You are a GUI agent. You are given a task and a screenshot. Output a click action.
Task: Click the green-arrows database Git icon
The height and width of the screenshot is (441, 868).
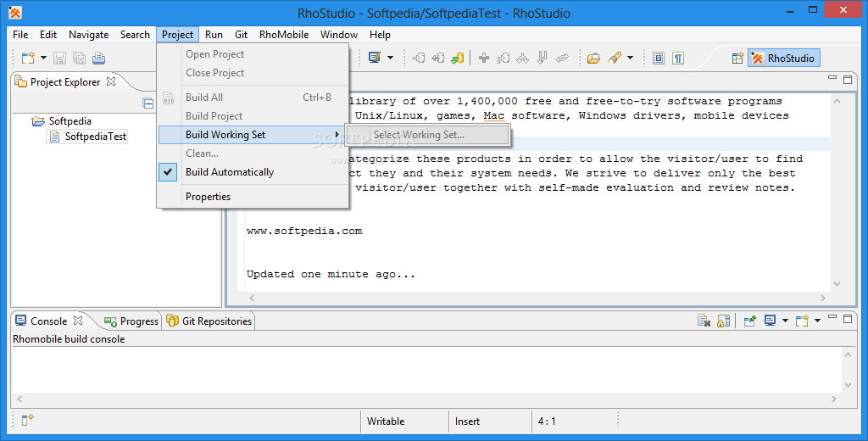(x=457, y=58)
